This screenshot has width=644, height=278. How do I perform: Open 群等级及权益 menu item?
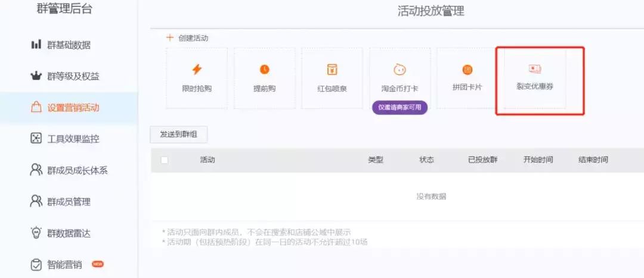click(73, 76)
